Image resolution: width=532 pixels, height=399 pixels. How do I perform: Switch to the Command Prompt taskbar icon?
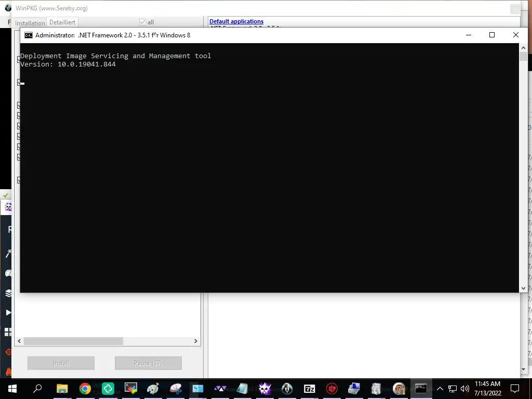pos(421,389)
